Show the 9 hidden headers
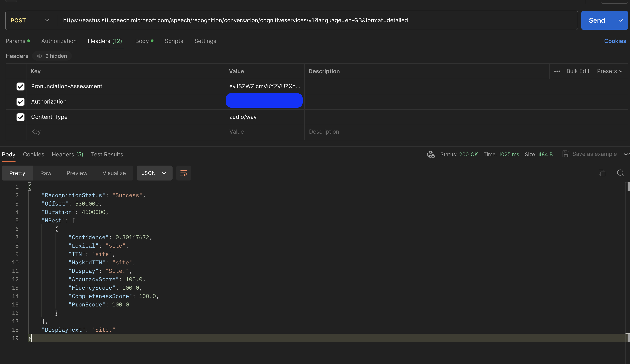 pos(52,56)
